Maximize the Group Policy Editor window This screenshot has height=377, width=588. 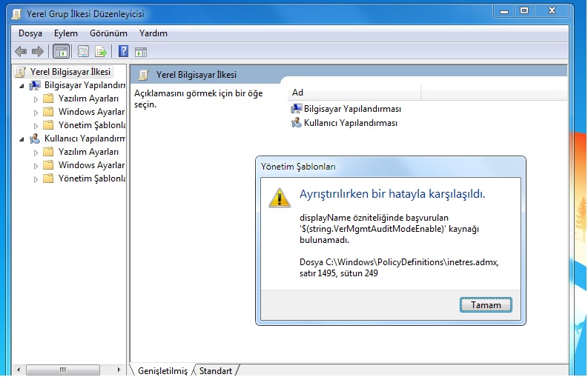(524, 11)
